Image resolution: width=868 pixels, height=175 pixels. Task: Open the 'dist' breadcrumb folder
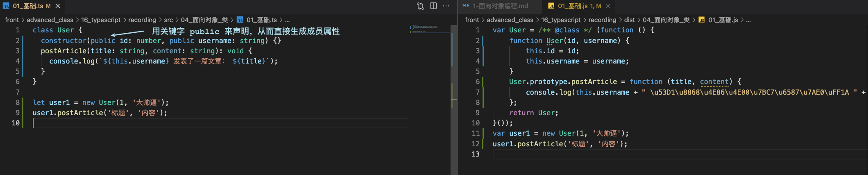[x=630, y=20]
